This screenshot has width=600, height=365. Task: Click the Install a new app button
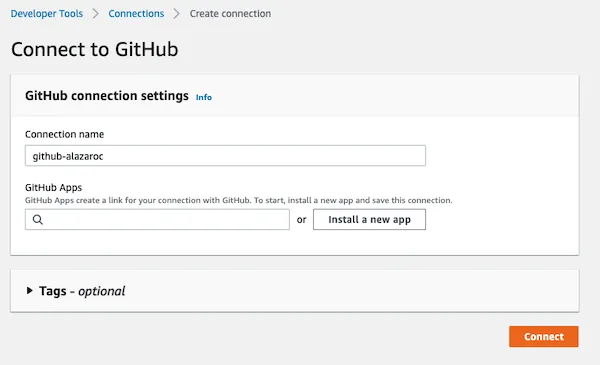369,220
